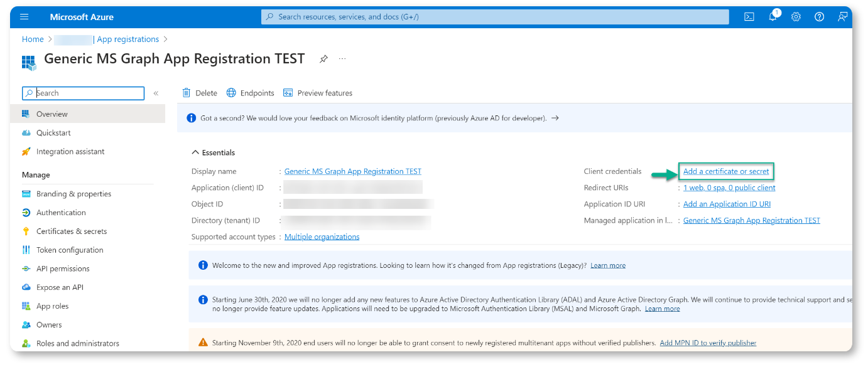Click Learn more in the Welcome banner
Viewport: 868px width, 367px height.
[608, 265]
